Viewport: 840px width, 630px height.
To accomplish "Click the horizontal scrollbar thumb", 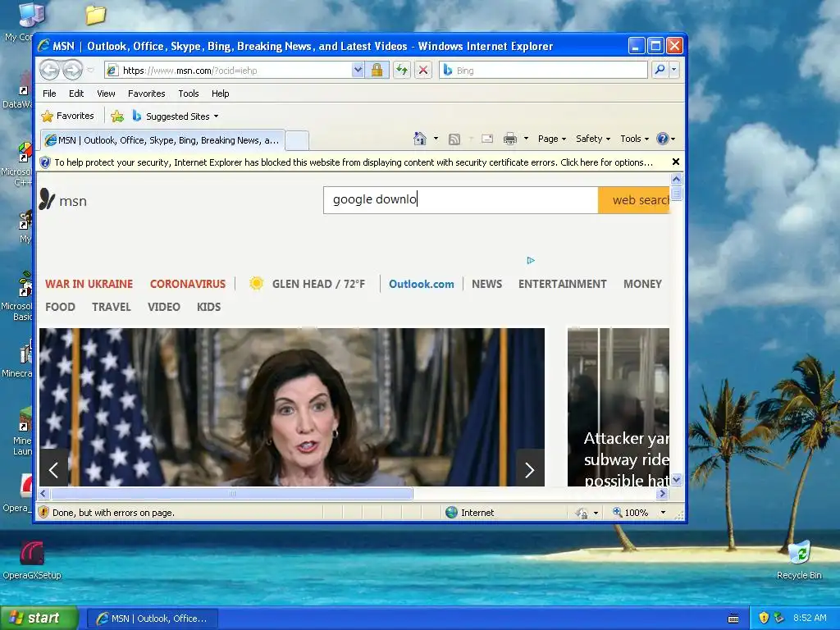I will tap(231, 493).
